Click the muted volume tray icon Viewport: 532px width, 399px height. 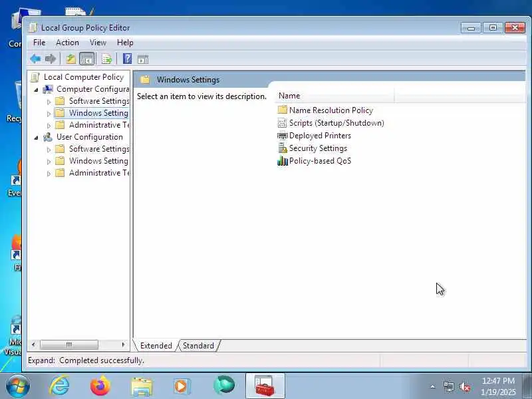pyautogui.click(x=465, y=386)
